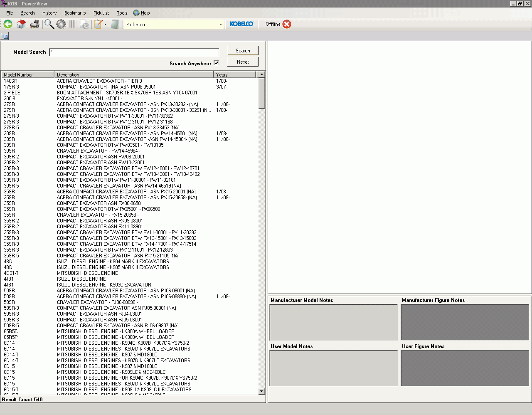
Task: Select 35SR-2 Compact Excavator ASN PX09-08001 row
Action: (130, 221)
